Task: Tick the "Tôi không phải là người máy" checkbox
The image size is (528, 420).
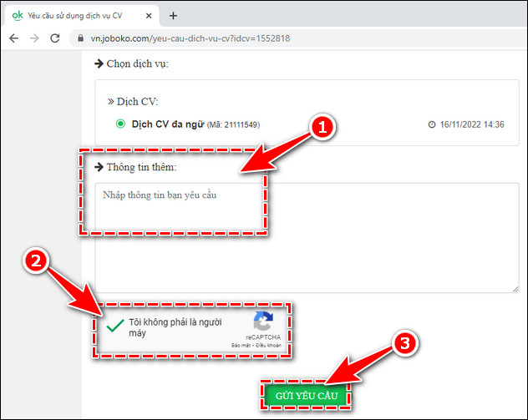Action: click(114, 326)
